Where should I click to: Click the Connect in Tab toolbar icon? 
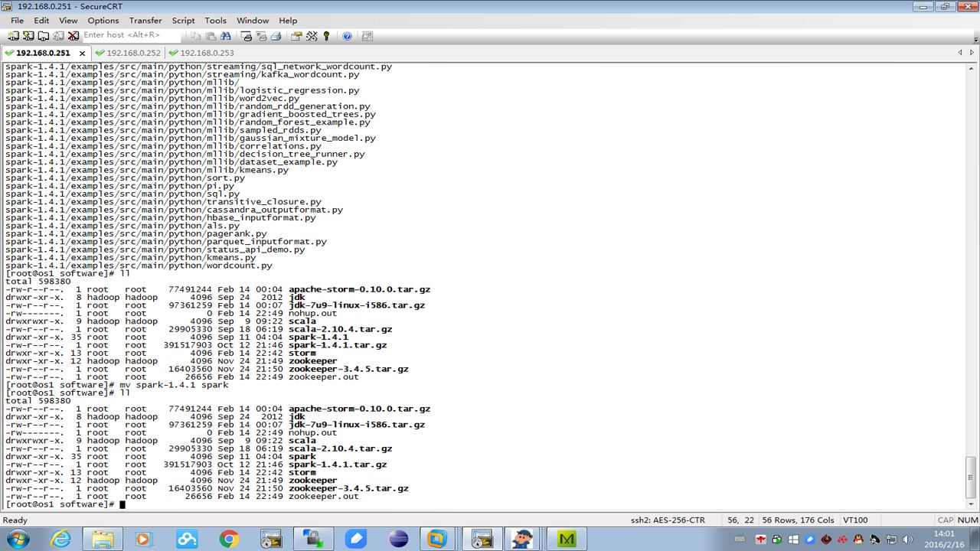point(44,36)
